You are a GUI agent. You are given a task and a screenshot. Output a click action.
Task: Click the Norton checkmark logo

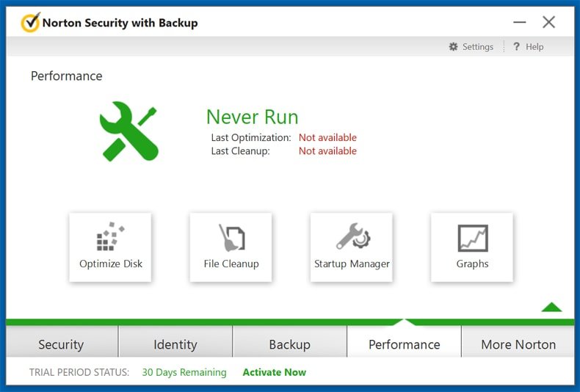tap(30, 23)
